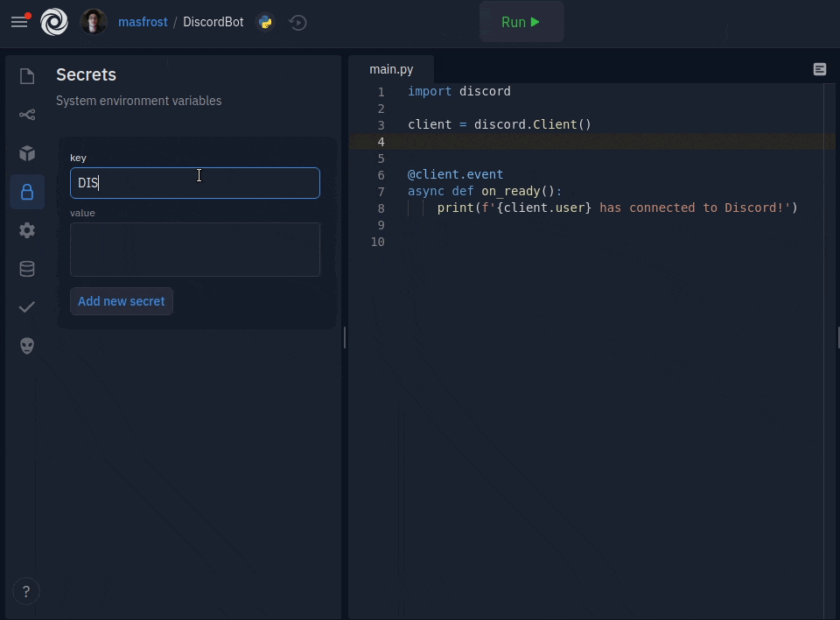The width and height of the screenshot is (840, 620).
Task: Click the user avatar picture
Action: [94, 22]
